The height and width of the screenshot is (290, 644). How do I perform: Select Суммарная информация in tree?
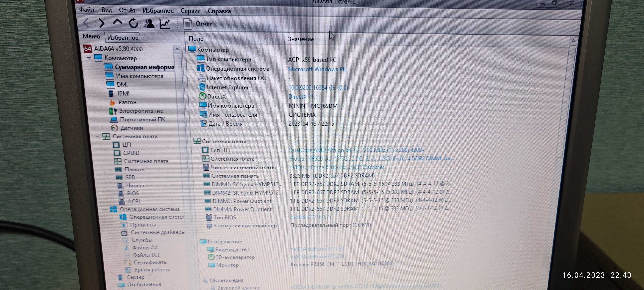[139, 67]
